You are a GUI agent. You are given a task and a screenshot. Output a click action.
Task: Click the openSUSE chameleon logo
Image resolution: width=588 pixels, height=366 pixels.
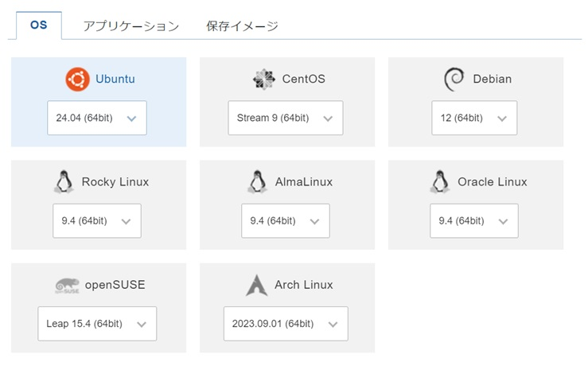67,286
